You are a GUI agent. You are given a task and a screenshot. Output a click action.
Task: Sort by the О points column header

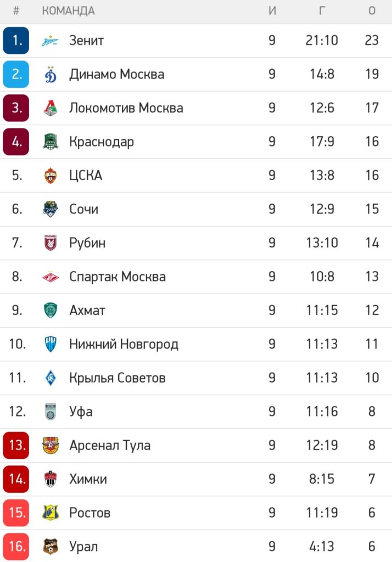point(372,11)
